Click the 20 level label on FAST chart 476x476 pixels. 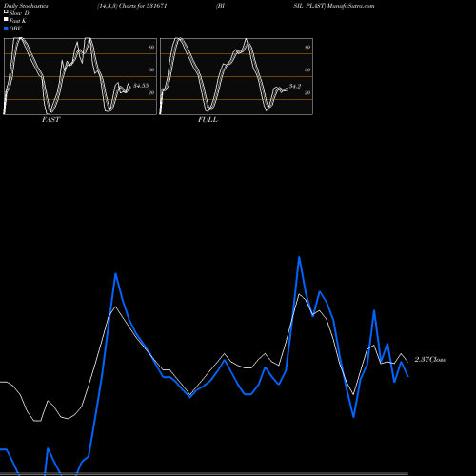[151, 93]
